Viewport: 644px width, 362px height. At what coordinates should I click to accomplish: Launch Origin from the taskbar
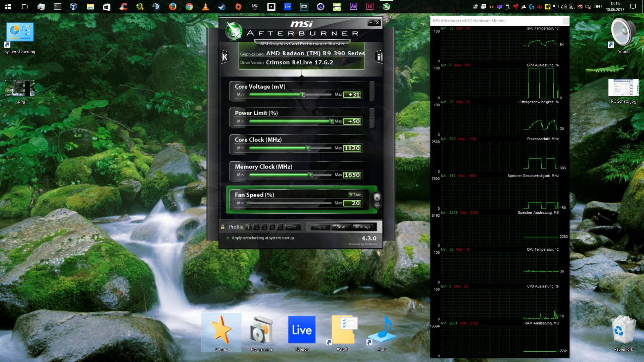point(238,7)
